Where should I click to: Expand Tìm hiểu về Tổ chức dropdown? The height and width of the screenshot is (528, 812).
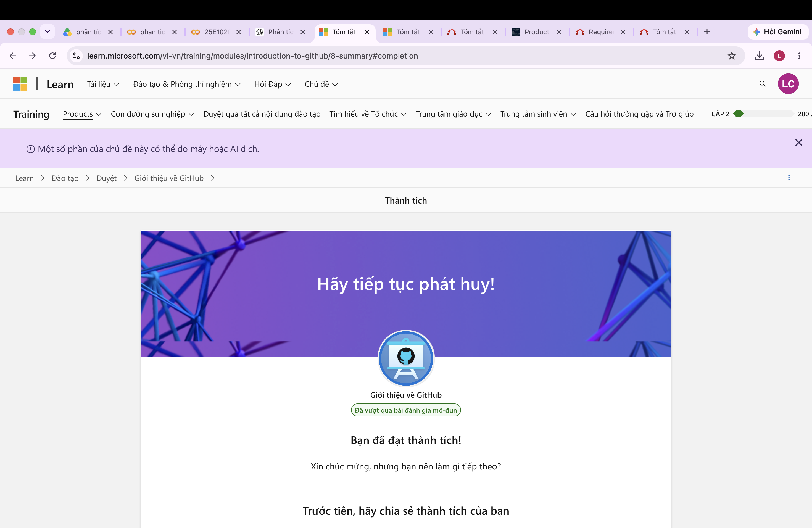pos(368,114)
